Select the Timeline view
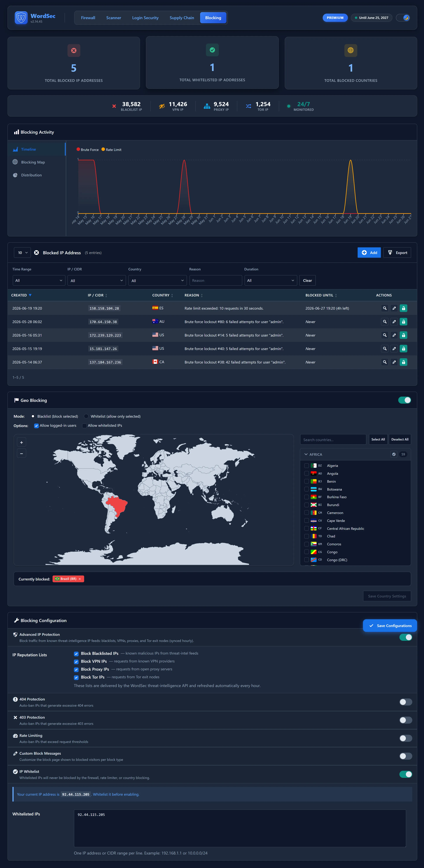Image resolution: width=424 pixels, height=868 pixels. [x=29, y=149]
